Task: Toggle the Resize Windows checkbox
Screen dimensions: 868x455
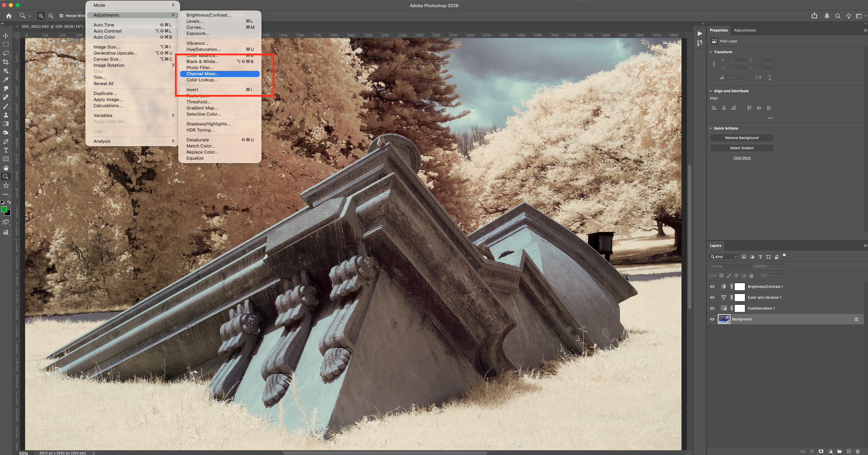Action: coord(61,16)
